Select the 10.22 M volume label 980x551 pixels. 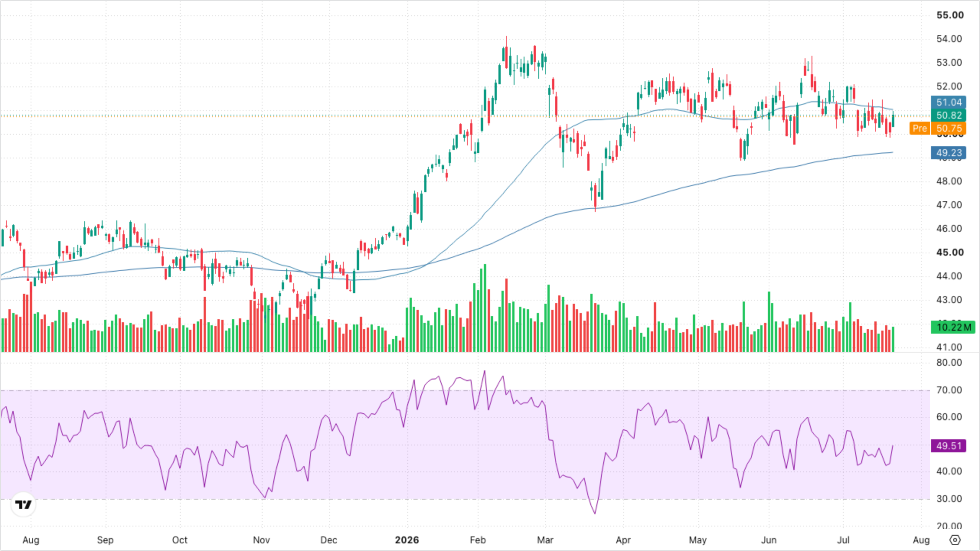953,327
